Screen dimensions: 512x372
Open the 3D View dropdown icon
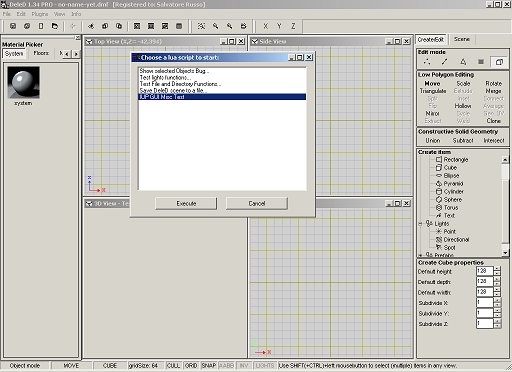[x=89, y=204]
